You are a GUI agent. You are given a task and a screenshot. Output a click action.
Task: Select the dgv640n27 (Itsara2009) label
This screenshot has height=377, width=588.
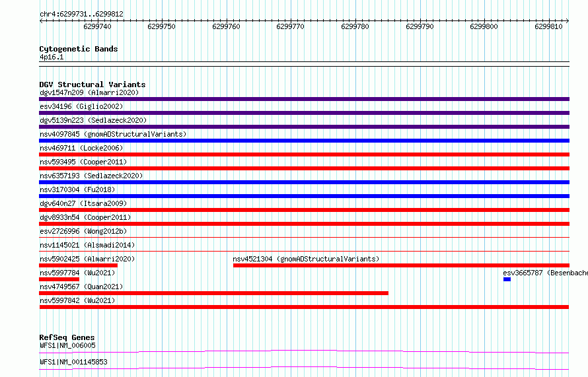click(83, 203)
